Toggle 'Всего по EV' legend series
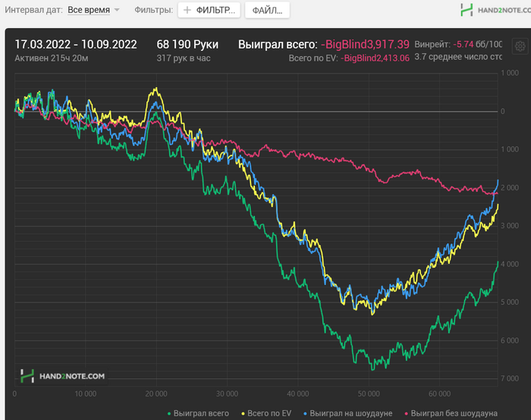Screen dimensions: 531x420 (x=266, y=413)
